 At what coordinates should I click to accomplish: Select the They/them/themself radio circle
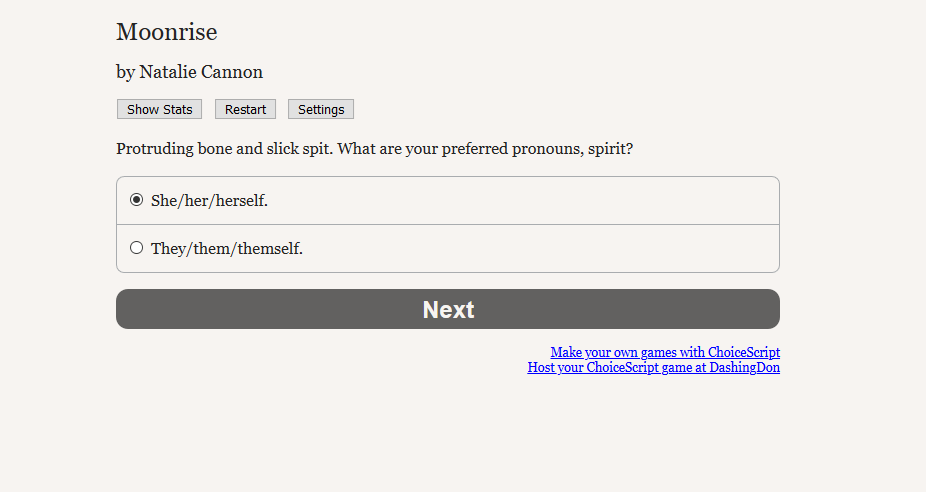(x=137, y=248)
